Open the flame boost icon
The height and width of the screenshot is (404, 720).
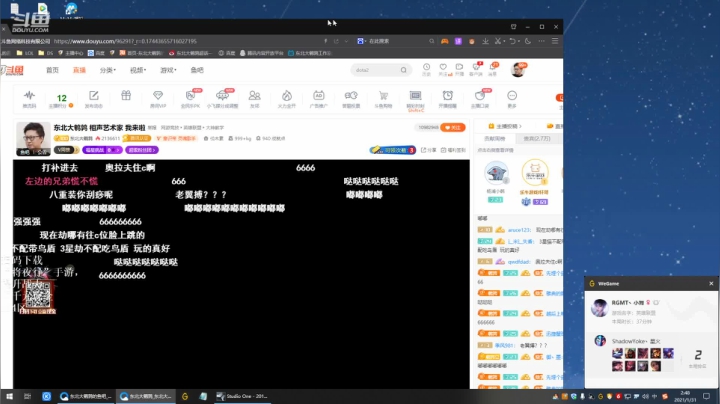[x=287, y=98]
